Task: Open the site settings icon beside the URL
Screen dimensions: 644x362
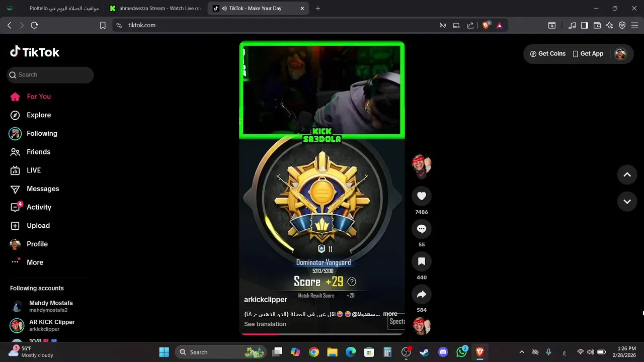Action: coord(119,25)
